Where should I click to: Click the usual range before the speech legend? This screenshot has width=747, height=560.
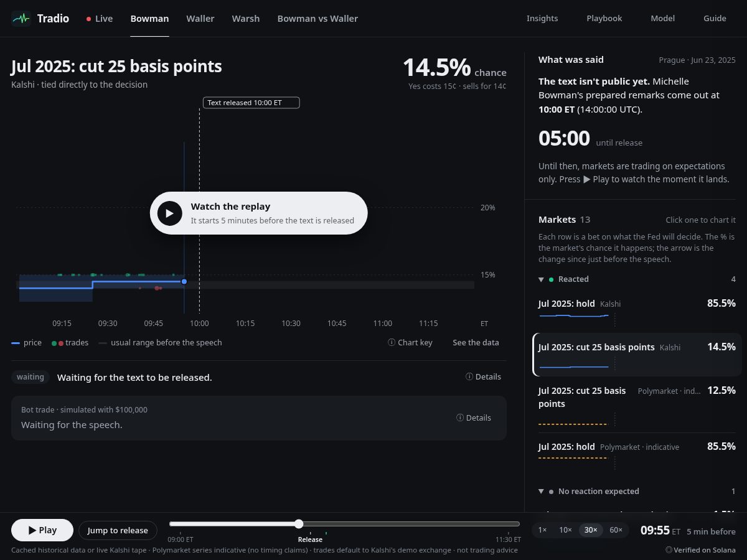point(161,342)
